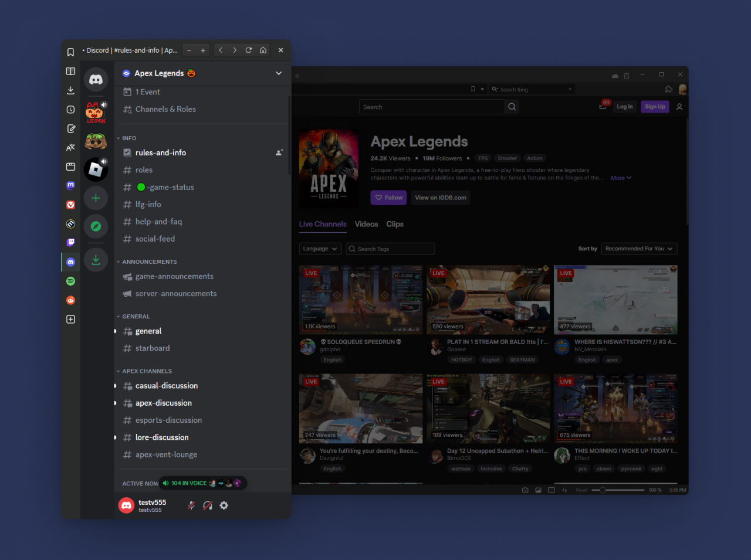This screenshot has height=560, width=751.
Task: Open Recommended For You sort dropdown
Action: tap(640, 249)
